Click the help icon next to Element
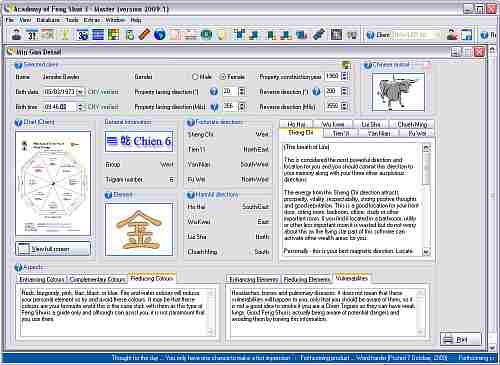 coord(108,195)
